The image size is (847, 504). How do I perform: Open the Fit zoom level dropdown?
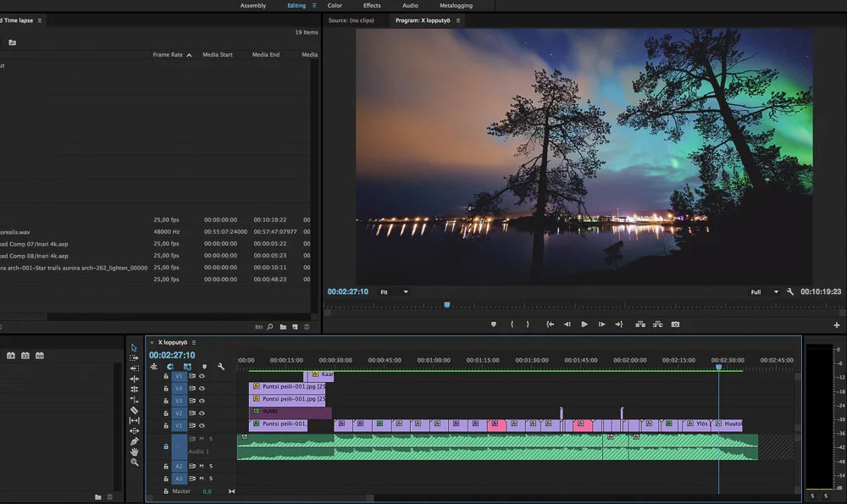(x=395, y=291)
